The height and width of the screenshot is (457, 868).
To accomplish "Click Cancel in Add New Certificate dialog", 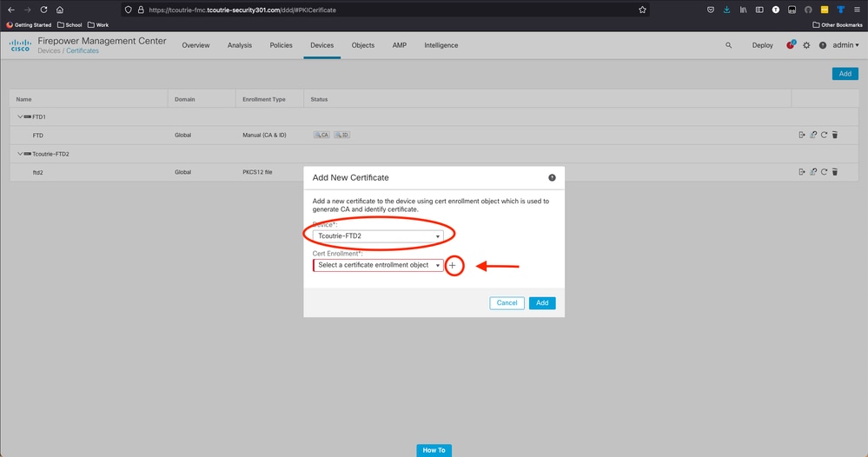I will 507,303.
